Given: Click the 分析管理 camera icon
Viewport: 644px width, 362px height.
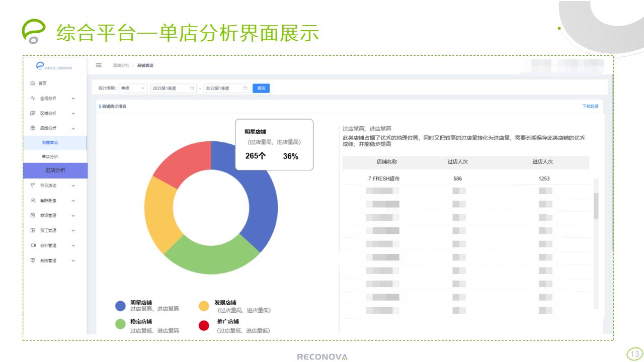Looking at the screenshot, I should pyautogui.click(x=33, y=245).
